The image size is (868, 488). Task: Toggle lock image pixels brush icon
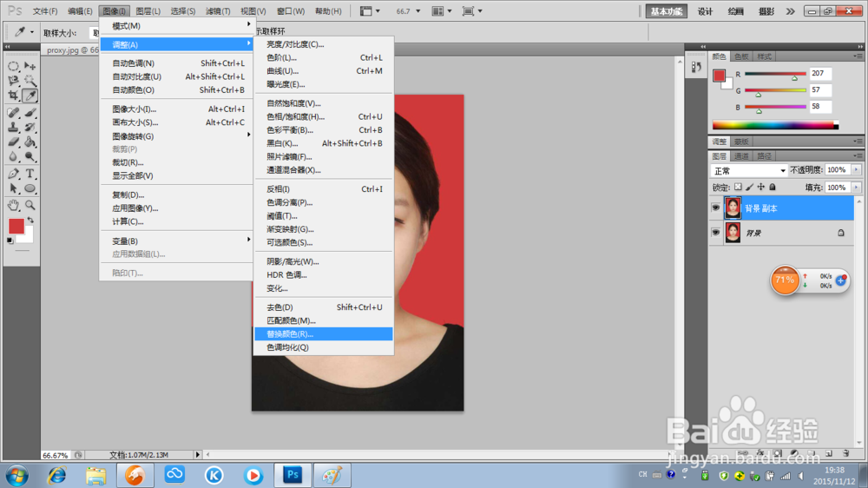[750, 188]
